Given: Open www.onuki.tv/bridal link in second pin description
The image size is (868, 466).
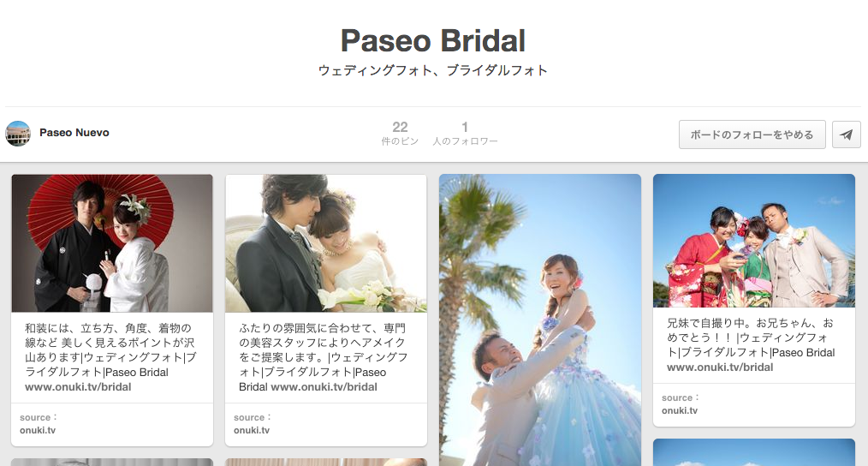Looking at the screenshot, I should [324, 387].
